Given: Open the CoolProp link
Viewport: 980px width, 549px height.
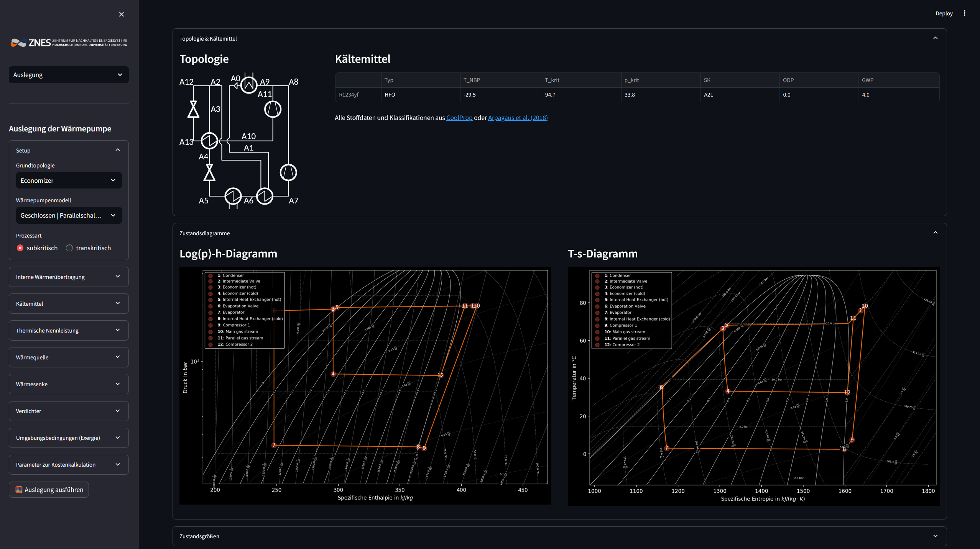Looking at the screenshot, I should coord(459,118).
